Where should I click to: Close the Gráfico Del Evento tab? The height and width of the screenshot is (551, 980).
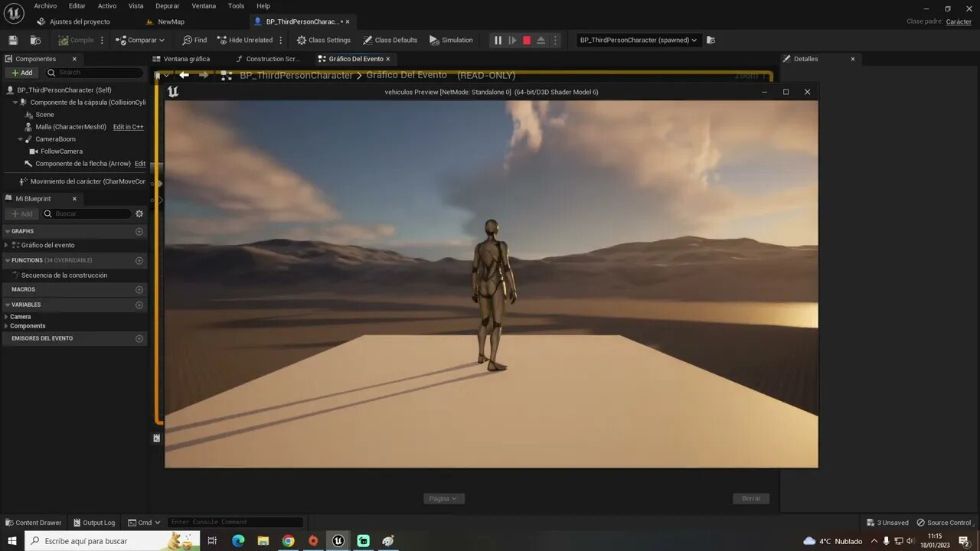pos(387,59)
